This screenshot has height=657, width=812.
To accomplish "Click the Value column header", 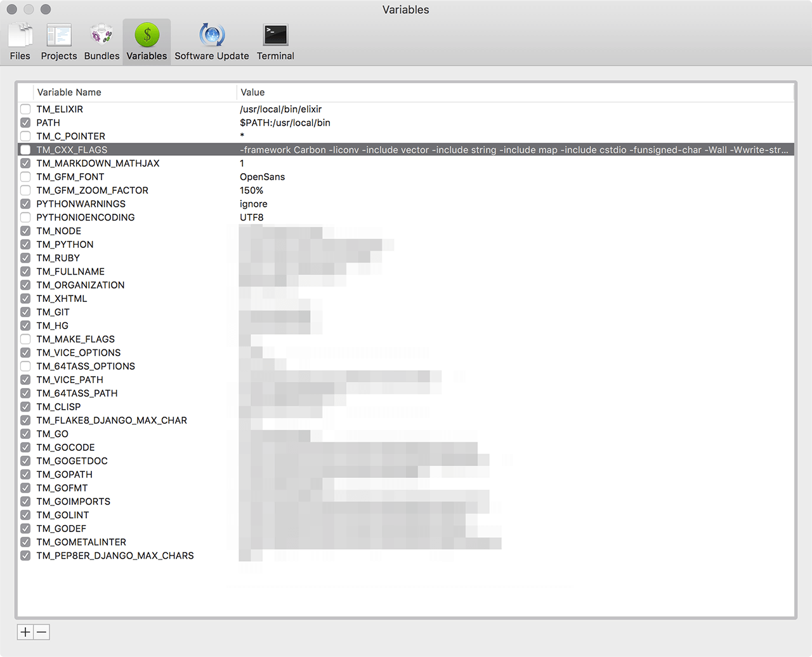I will (x=252, y=93).
